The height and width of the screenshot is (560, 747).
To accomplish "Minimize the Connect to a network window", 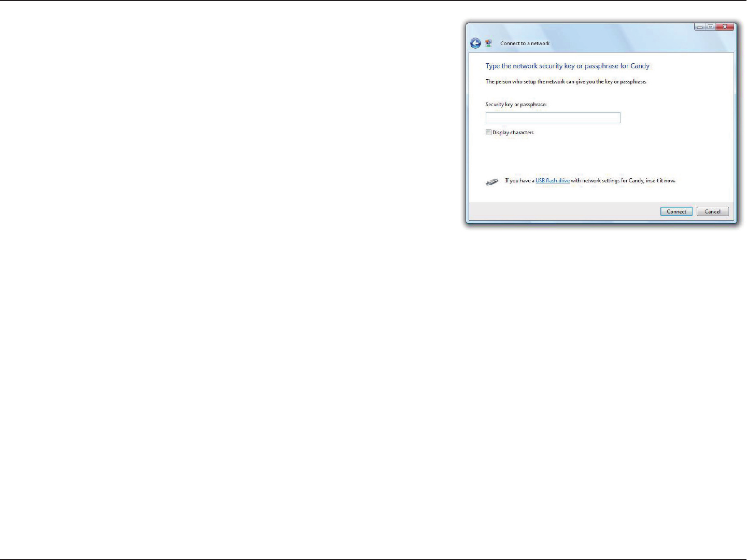I will coord(700,27).
